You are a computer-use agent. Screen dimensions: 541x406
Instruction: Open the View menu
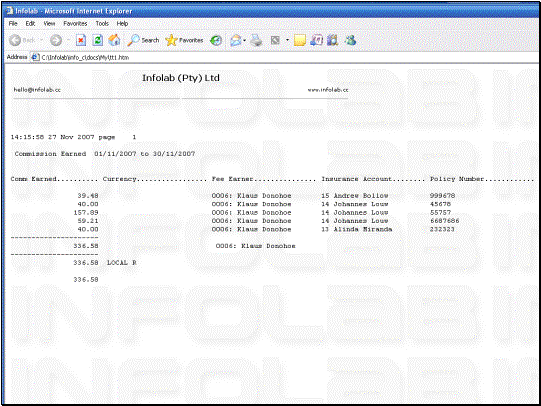[49, 23]
